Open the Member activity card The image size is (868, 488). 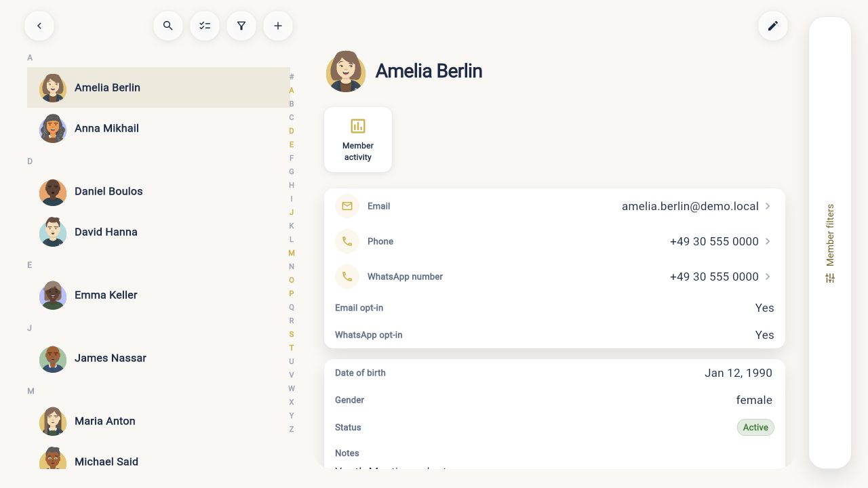coord(358,140)
